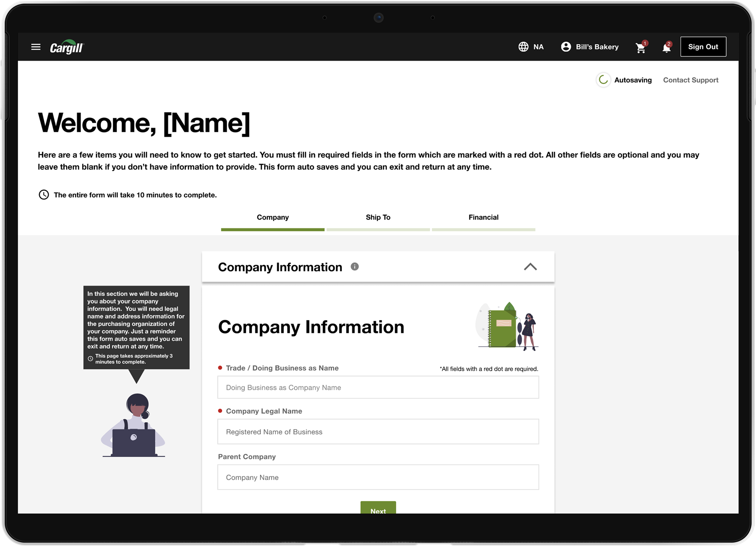Click the Next button
The height and width of the screenshot is (547, 756).
(378, 508)
